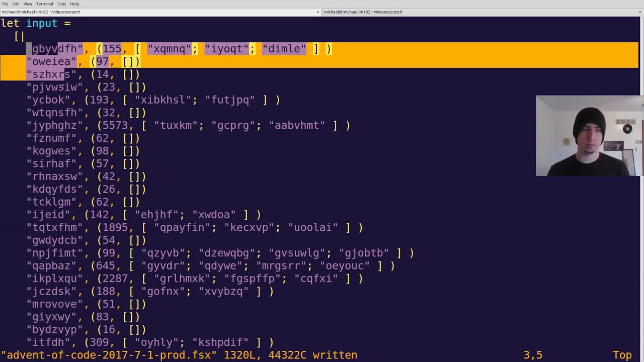Open the View menu

click(x=28, y=4)
